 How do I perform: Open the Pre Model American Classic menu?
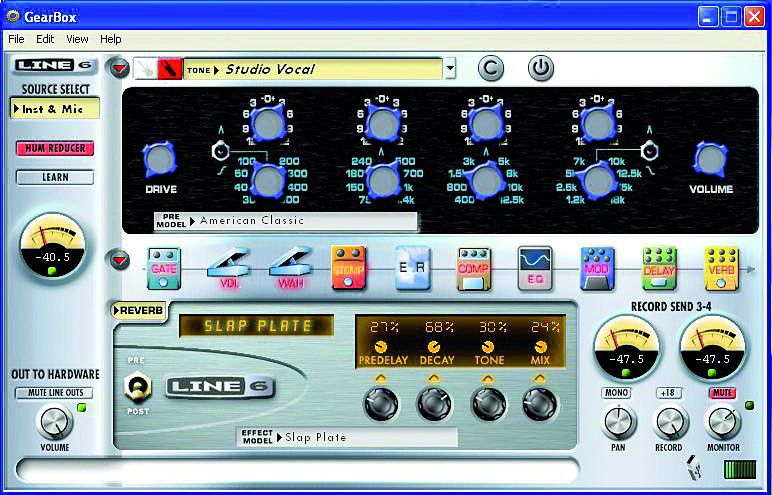click(286, 221)
